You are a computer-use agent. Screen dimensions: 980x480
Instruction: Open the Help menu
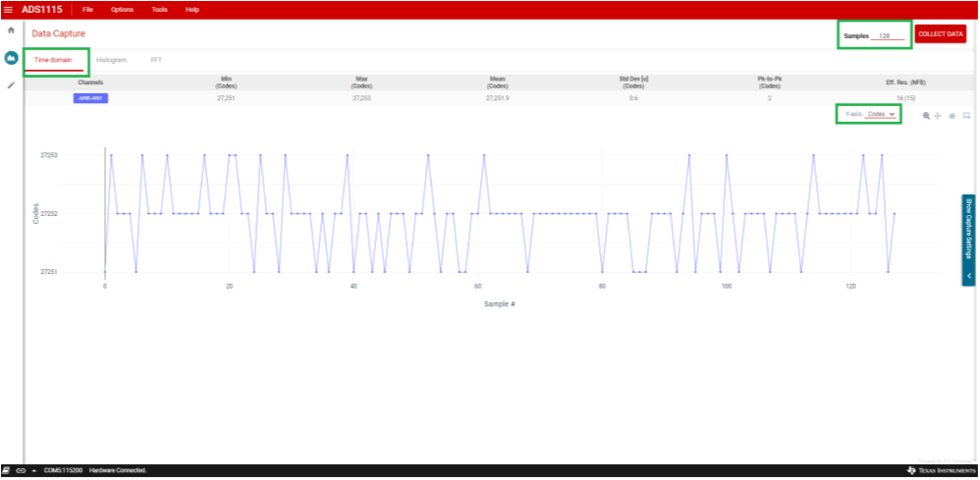[x=192, y=9]
